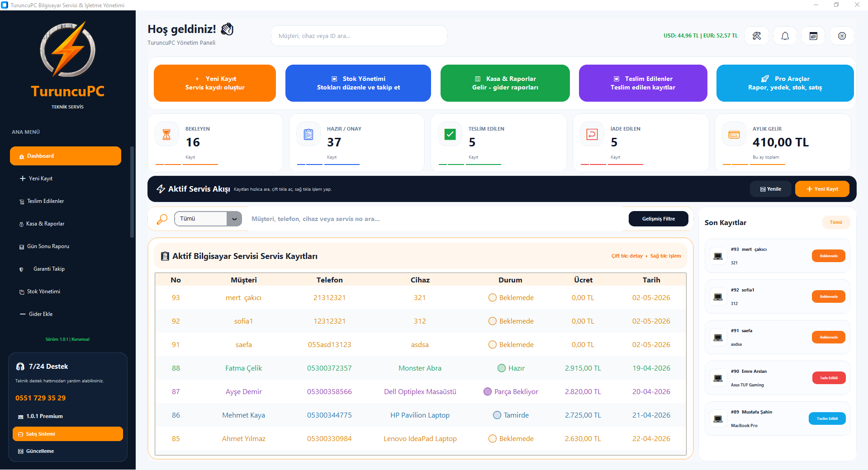Image resolution: width=868 pixels, height=470 pixels.
Task: Click the hourglass icon in Bekleyen card
Action: [x=166, y=134]
